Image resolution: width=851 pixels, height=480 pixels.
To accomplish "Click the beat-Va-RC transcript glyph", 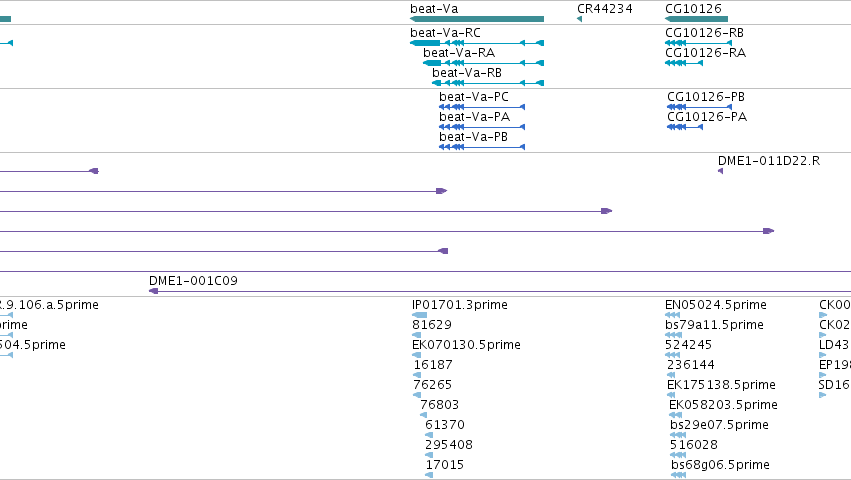I will tap(477, 43).
